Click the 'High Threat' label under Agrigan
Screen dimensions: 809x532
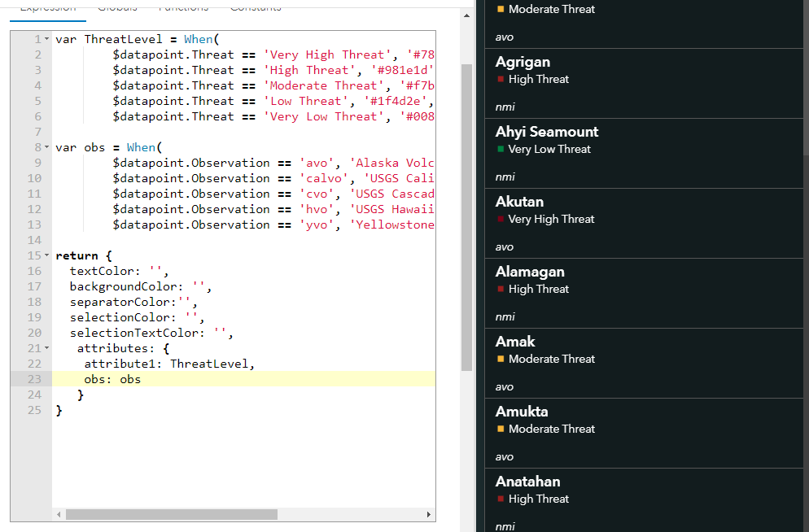(x=538, y=80)
